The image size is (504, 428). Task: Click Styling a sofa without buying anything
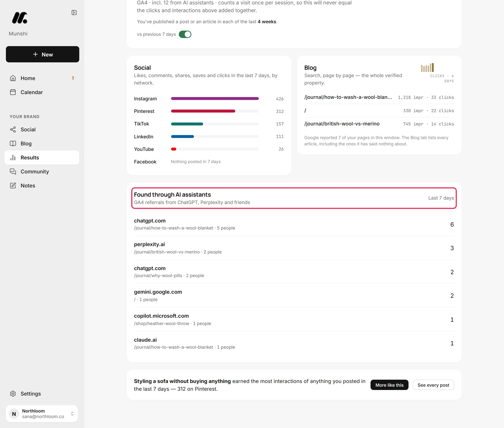pos(182,381)
